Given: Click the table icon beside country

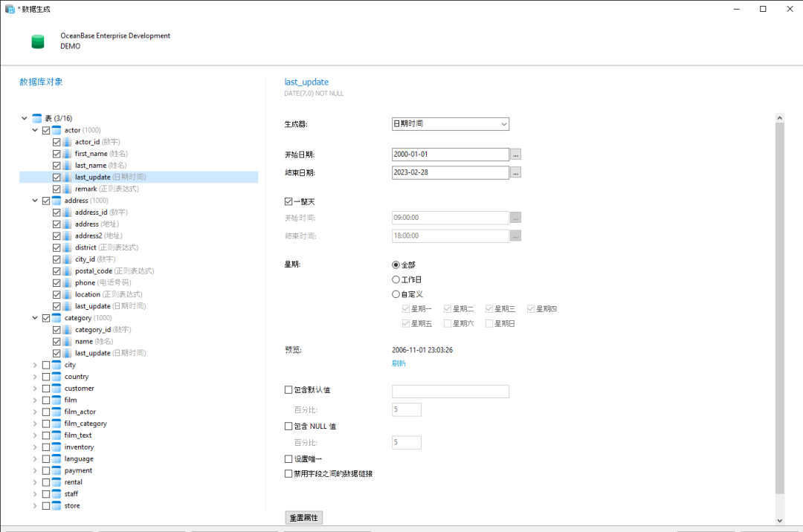Looking at the screenshot, I should [x=57, y=377].
